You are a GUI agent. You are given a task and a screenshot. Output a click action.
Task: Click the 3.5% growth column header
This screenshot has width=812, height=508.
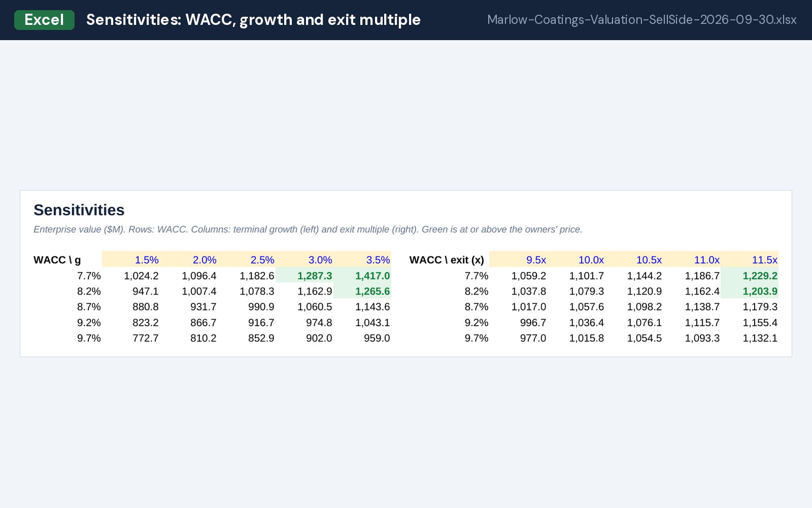[378, 260]
